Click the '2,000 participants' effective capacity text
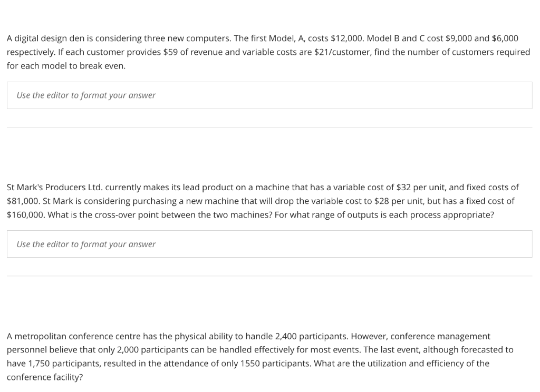The image size is (540, 392). 152,350
